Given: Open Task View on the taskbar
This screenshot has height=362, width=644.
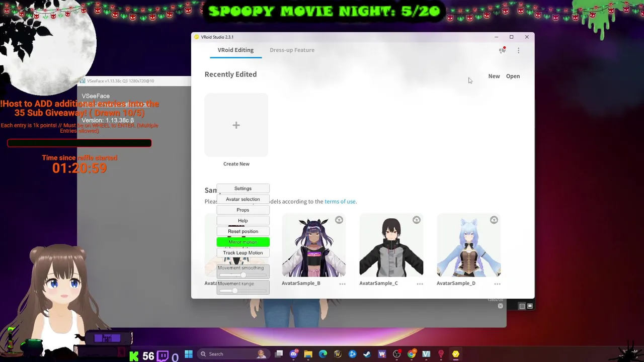Looking at the screenshot, I should pyautogui.click(x=279, y=354).
